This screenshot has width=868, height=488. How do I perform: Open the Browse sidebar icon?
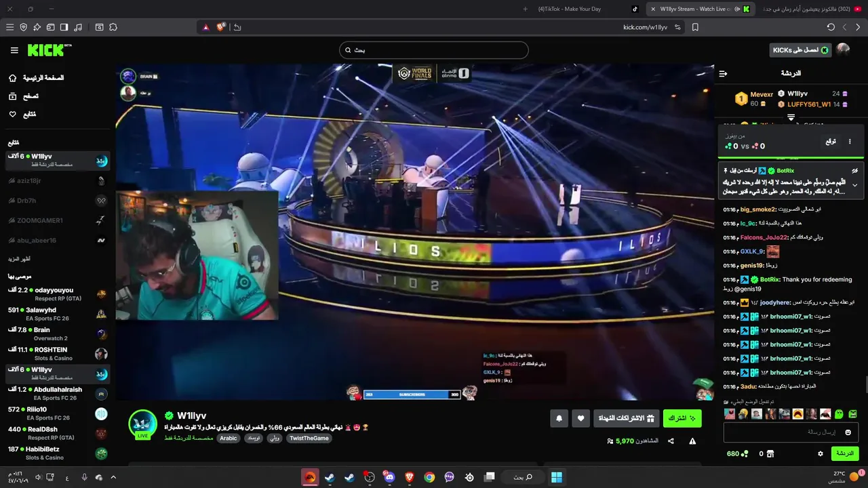coord(12,96)
